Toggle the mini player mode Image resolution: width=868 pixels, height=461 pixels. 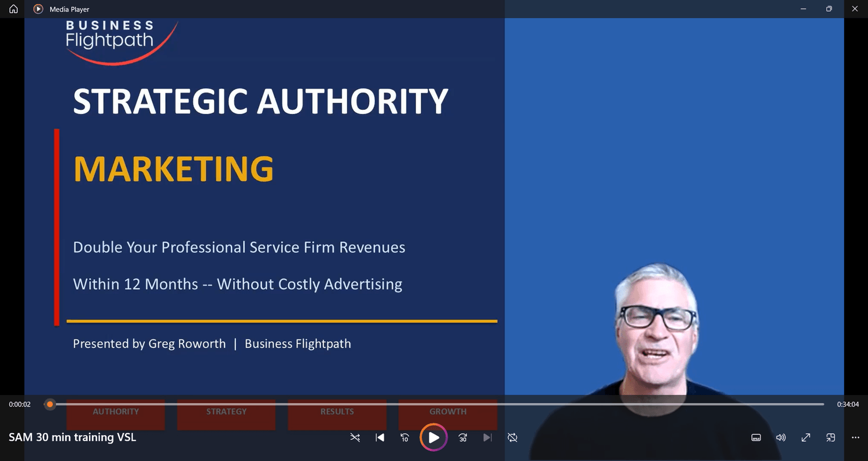click(x=830, y=438)
